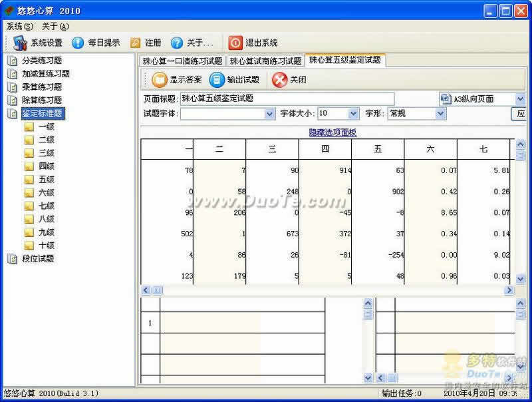Click the 输出试题 button label
Screen dimensions: 532x402
pos(243,80)
